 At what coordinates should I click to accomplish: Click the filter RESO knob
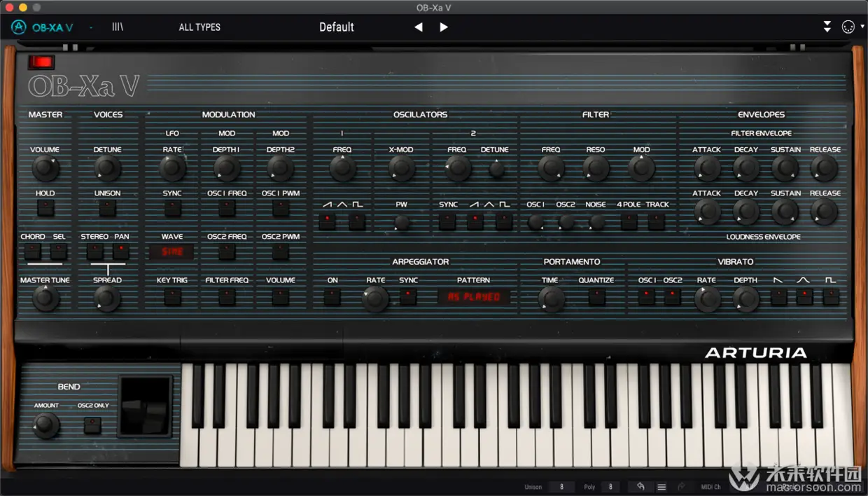pyautogui.click(x=596, y=168)
